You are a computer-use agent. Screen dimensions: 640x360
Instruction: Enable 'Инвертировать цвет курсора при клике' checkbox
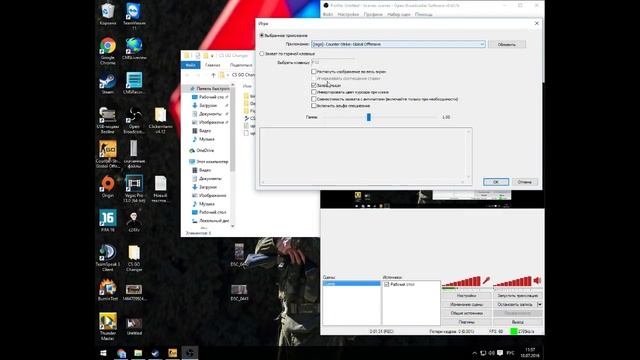point(313,92)
